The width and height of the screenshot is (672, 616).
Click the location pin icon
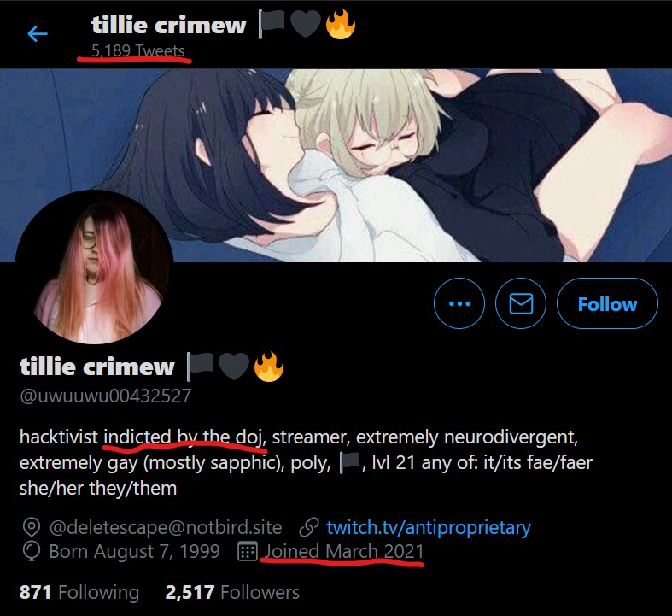click(32, 527)
